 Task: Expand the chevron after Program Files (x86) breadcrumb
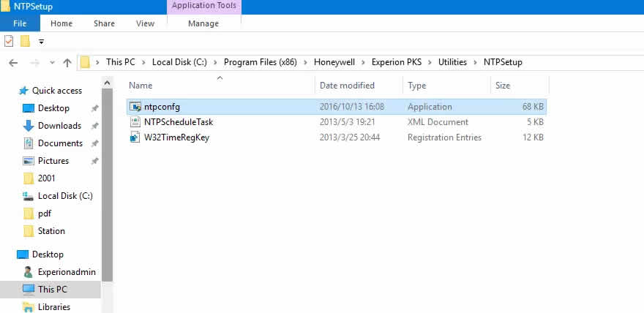pyautogui.click(x=306, y=62)
